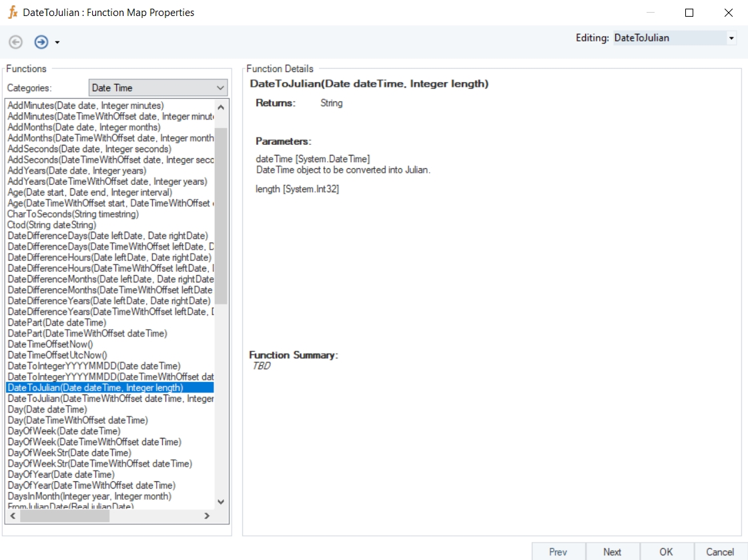The width and height of the screenshot is (748, 560).
Task: Select AddMinutes(Date date, Integer minutes) function
Action: pyautogui.click(x=85, y=105)
